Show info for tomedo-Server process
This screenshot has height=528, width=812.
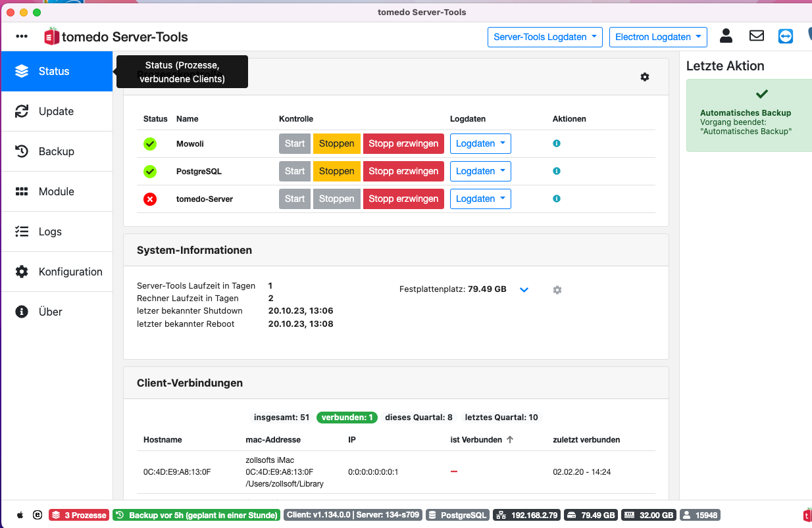coord(557,199)
